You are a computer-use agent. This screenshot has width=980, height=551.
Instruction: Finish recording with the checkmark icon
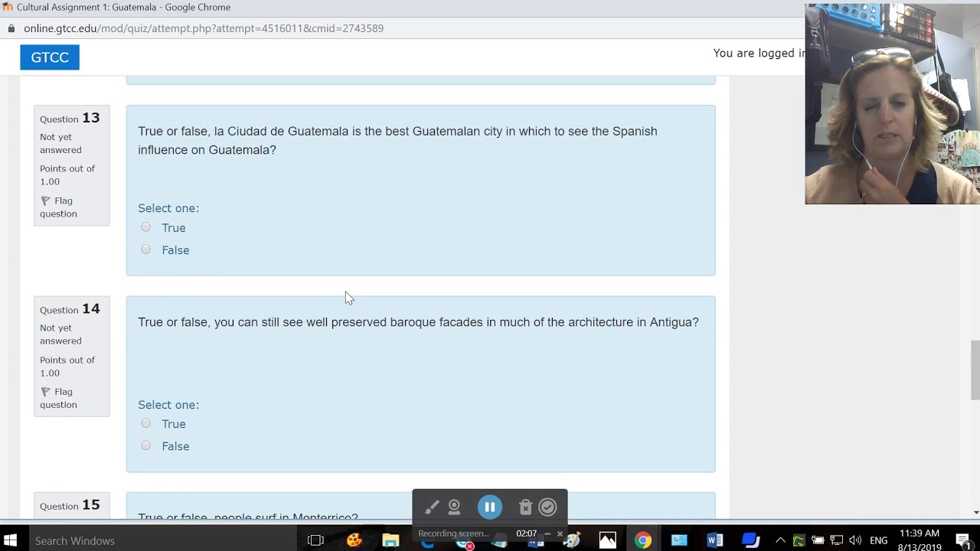point(547,507)
